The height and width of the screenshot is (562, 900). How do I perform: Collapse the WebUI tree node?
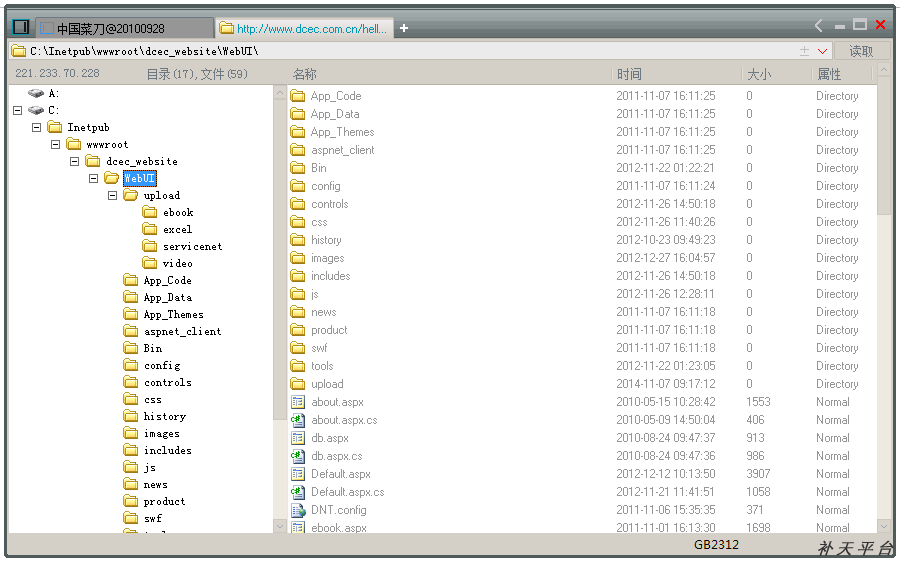(94, 179)
